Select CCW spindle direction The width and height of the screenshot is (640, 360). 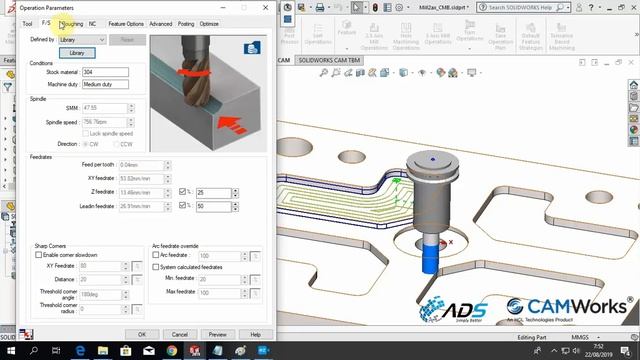point(116,144)
